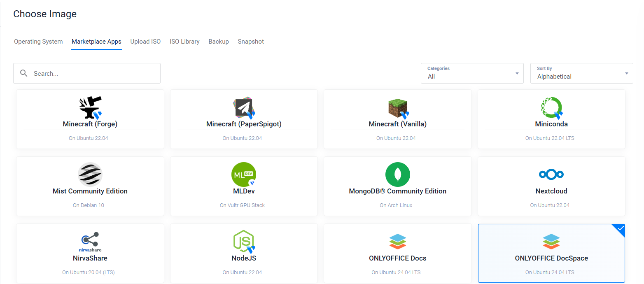Viewport: 644px width, 284px height.
Task: Click "On Ubuntu 20.04 (LTS)" under NirvaShare
Action: point(89,272)
